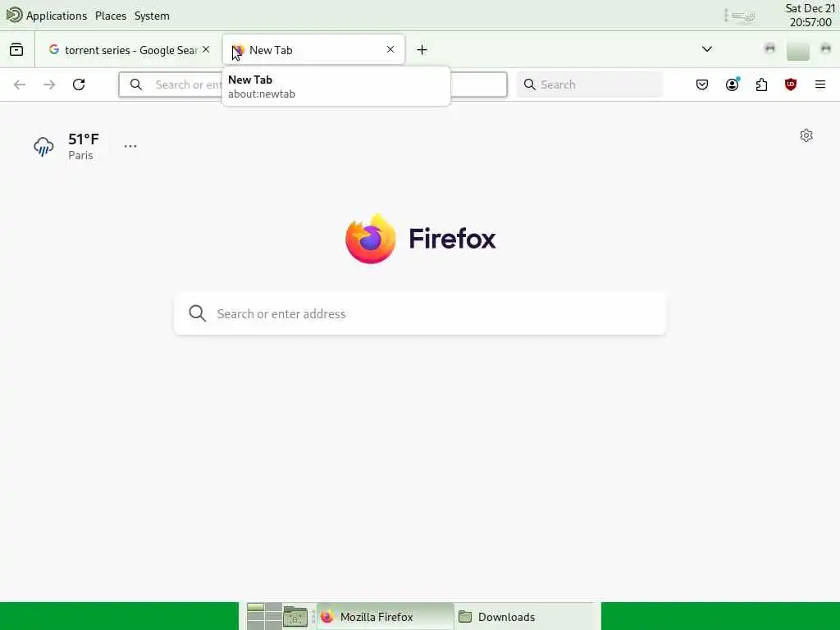The width and height of the screenshot is (840, 630).
Task: Open the uBlock Origin shield icon
Action: [x=791, y=84]
